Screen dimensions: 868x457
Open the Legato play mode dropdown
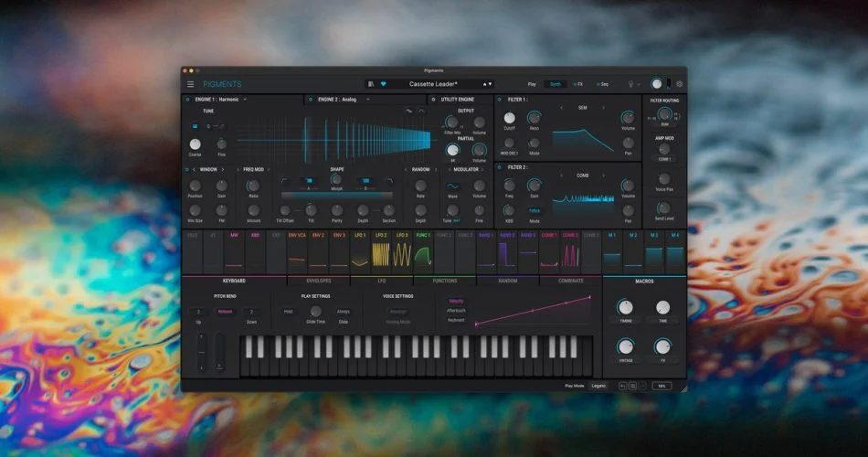coord(598,386)
